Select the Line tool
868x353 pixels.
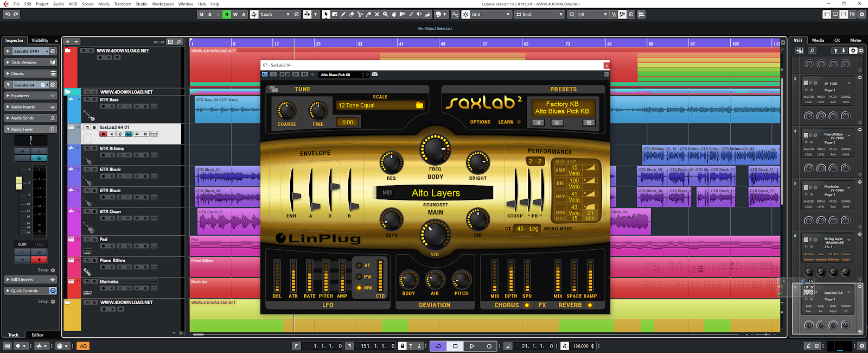(411, 14)
